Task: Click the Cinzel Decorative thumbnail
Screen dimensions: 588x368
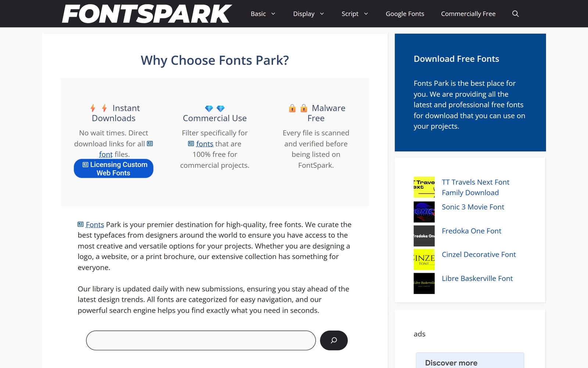Action: (x=424, y=259)
